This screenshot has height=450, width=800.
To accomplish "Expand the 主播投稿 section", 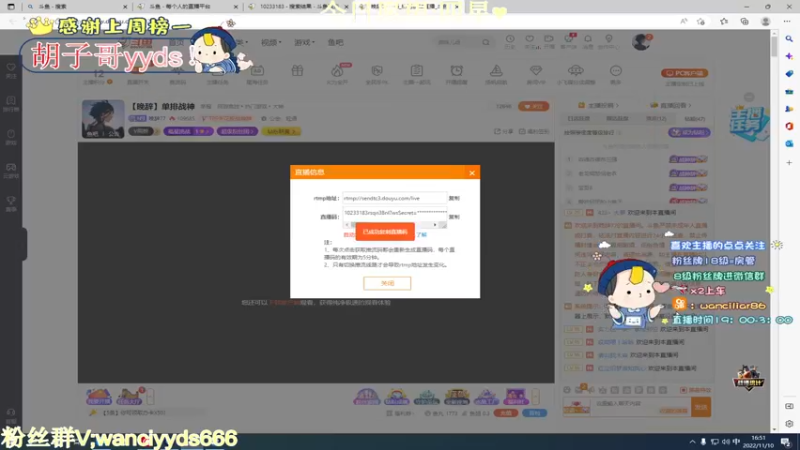I will (x=598, y=106).
